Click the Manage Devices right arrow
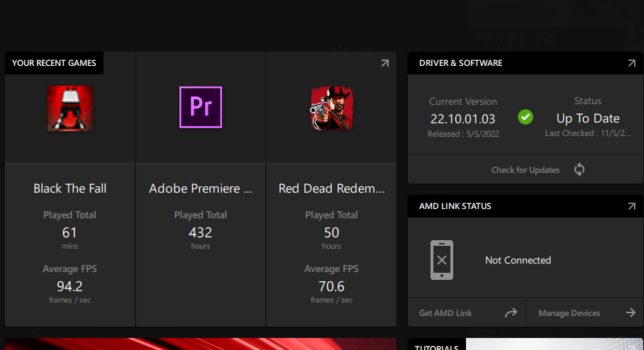This screenshot has width=644, height=350. point(631,313)
